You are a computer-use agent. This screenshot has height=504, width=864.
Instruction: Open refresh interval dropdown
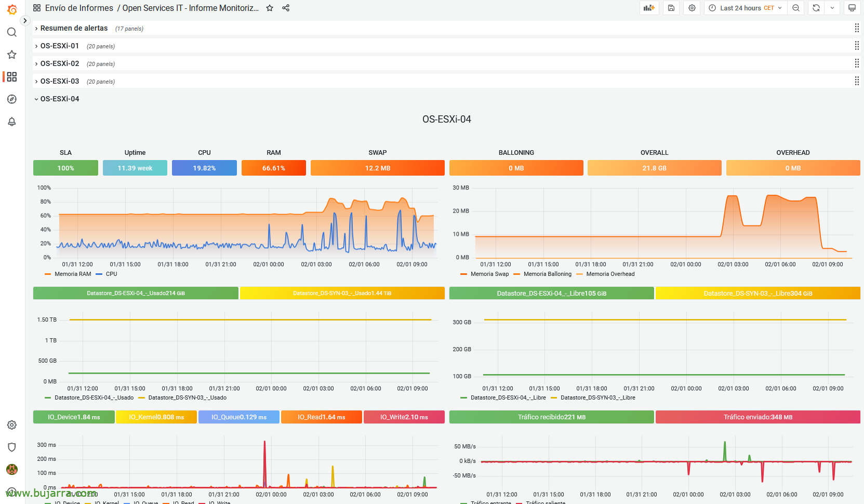(x=832, y=8)
